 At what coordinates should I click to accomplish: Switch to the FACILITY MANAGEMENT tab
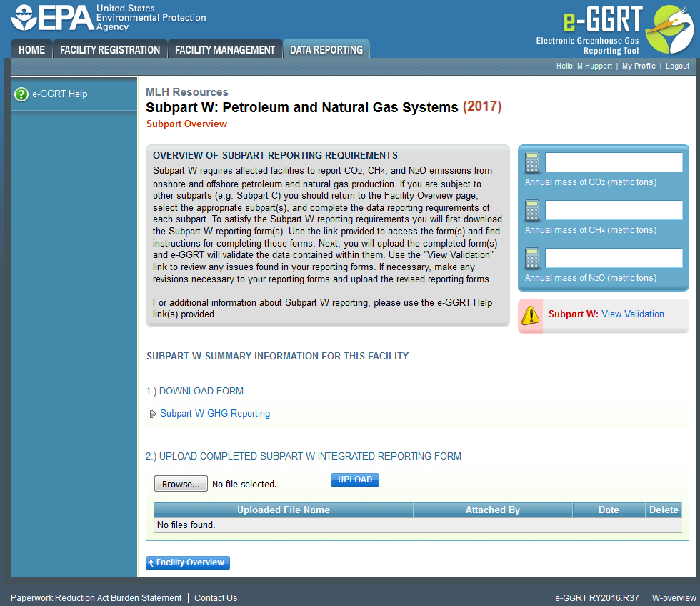(x=224, y=49)
